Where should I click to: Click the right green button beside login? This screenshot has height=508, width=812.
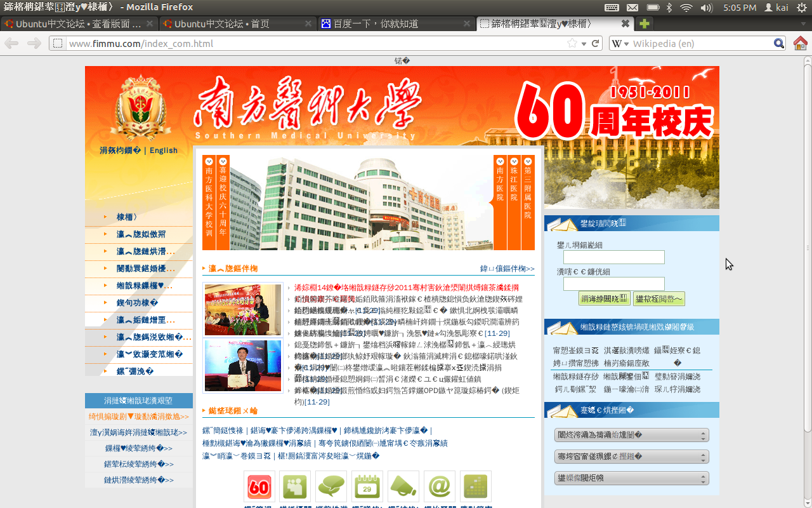(x=659, y=298)
